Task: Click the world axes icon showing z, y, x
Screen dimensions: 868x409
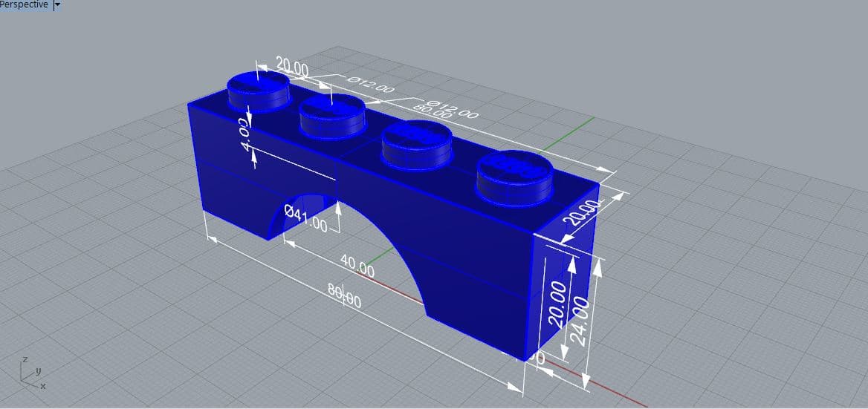Action: click(x=33, y=373)
